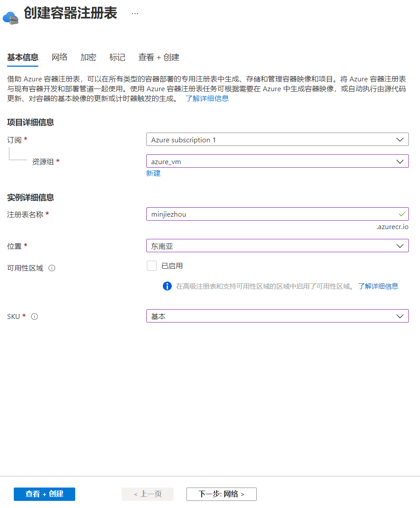Click the 实例详细信息 section heading
420x508 pixels.
(x=30, y=198)
